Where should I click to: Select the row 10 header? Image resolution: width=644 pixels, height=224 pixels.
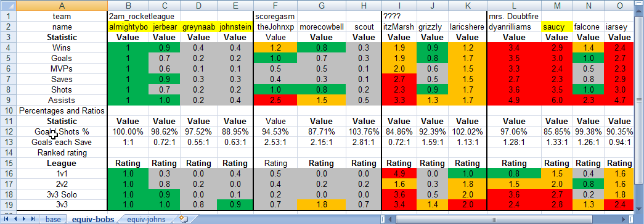coord(8,110)
